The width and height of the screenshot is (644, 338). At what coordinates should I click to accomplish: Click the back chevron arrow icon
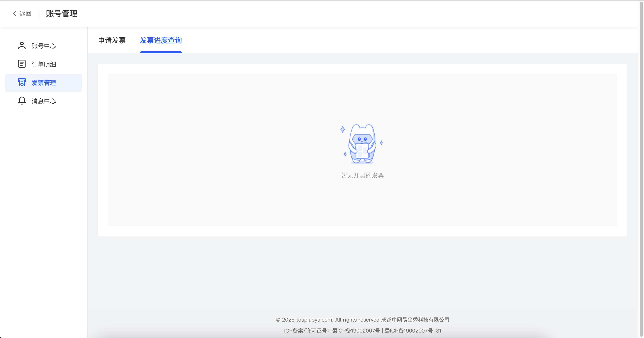14,14
